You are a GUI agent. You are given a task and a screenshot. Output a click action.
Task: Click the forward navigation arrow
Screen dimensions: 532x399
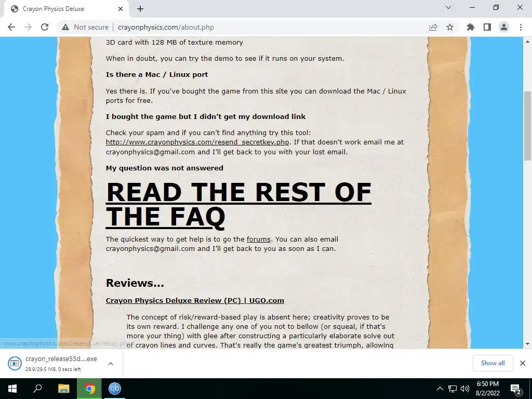pyautogui.click(x=28, y=27)
